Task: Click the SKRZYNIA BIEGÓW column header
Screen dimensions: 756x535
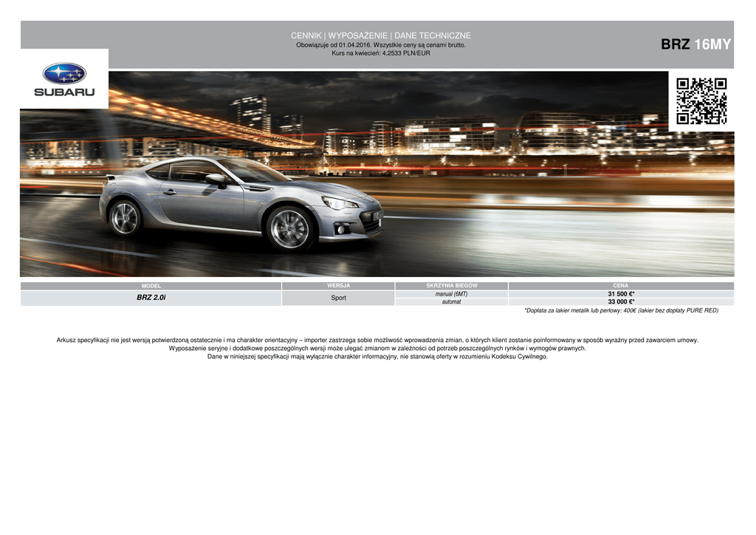Action: click(x=451, y=285)
